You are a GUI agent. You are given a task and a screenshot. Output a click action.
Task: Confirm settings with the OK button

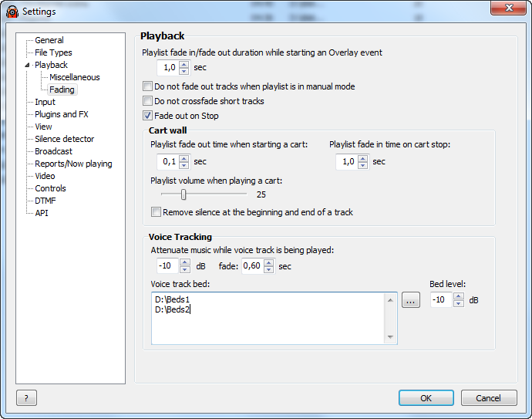(426, 398)
